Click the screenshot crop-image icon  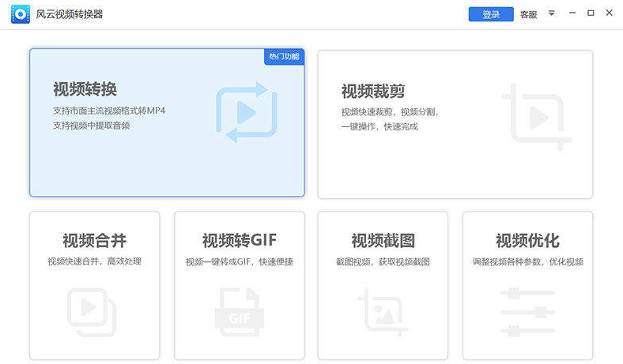coord(383,312)
